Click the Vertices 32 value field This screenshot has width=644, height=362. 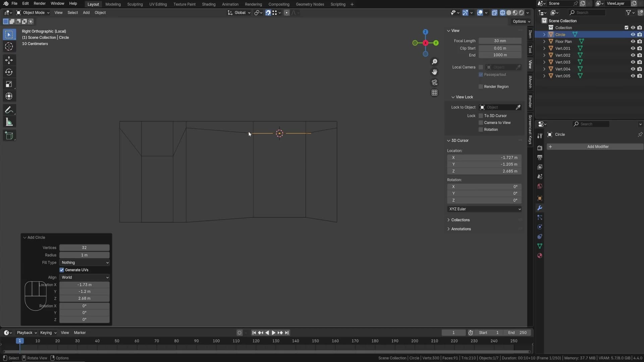pyautogui.click(x=85, y=248)
